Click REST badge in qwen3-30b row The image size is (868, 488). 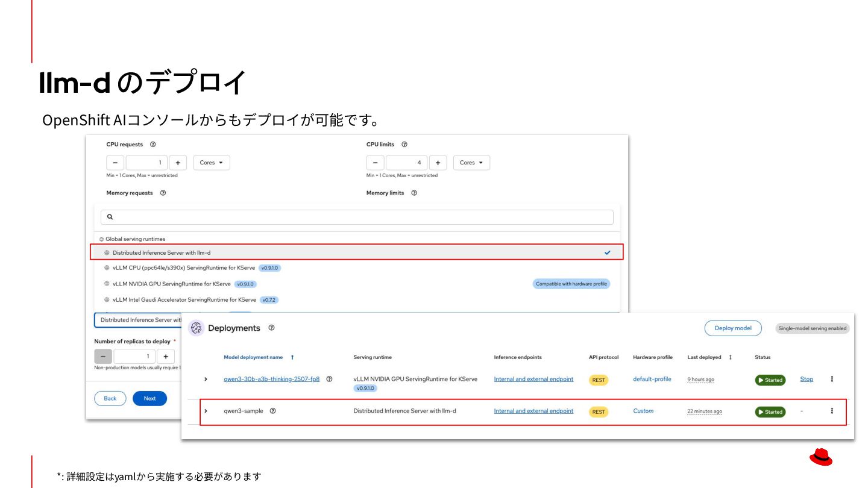point(599,380)
